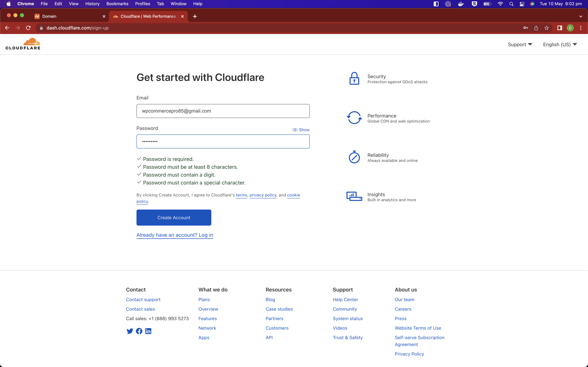Viewport: 588px width, 367px height.
Task: Expand the Support dropdown
Action: point(520,44)
